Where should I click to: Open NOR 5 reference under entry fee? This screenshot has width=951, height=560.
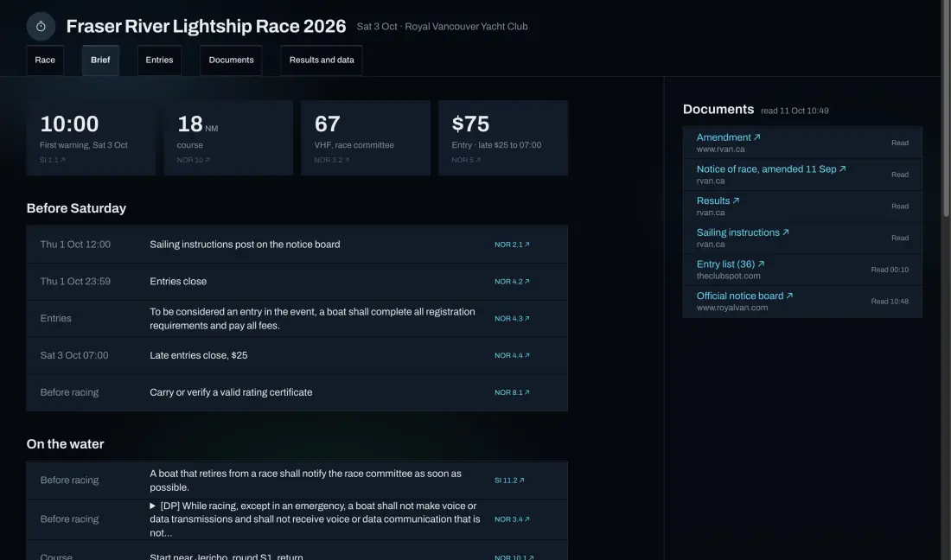pyautogui.click(x=466, y=160)
